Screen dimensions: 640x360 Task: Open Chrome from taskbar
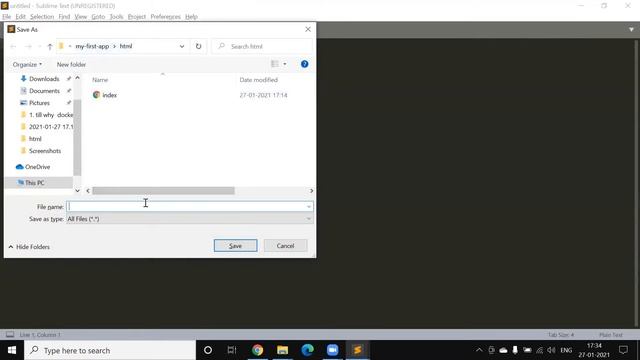258,350
